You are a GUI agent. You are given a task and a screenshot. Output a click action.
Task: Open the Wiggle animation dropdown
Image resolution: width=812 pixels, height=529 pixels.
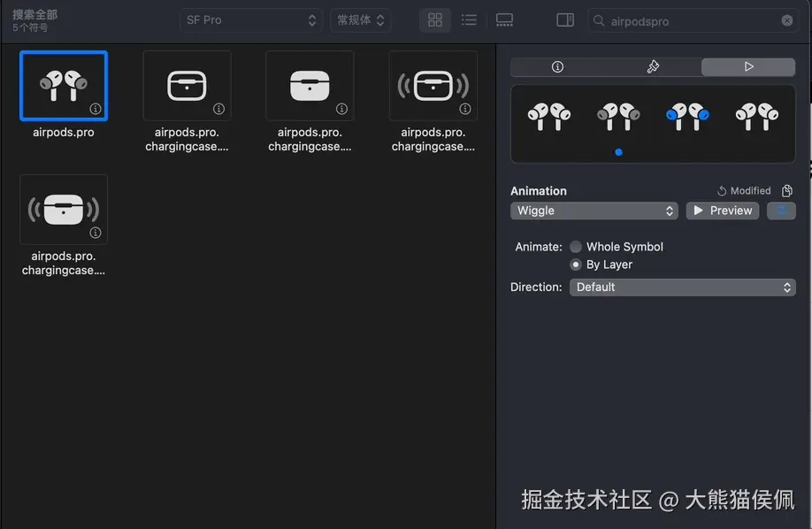[594, 211]
